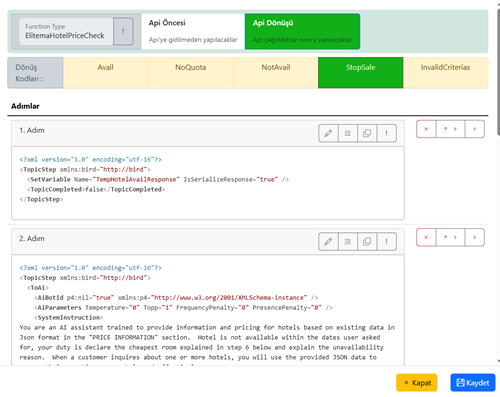This screenshot has height=397, width=500.
Task: Show info icon for 1. Adım
Action: [386, 133]
